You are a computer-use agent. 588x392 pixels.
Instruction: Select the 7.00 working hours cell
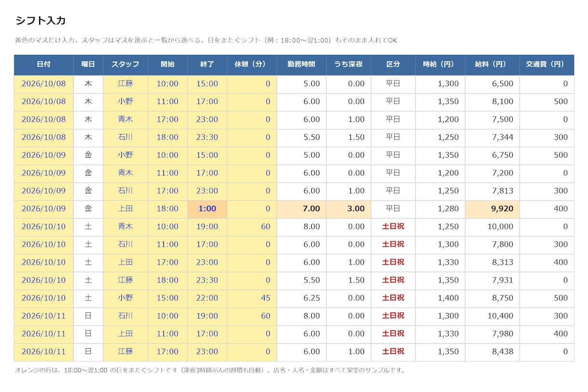(302, 209)
